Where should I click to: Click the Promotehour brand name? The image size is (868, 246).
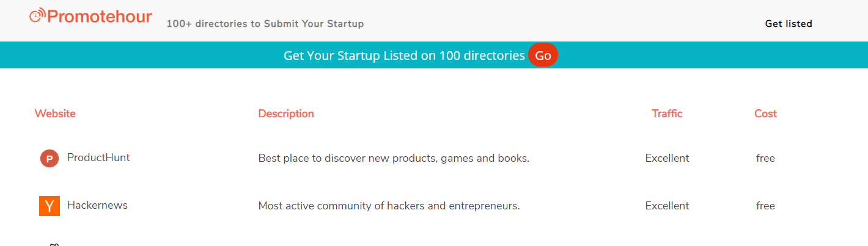pos(99,16)
